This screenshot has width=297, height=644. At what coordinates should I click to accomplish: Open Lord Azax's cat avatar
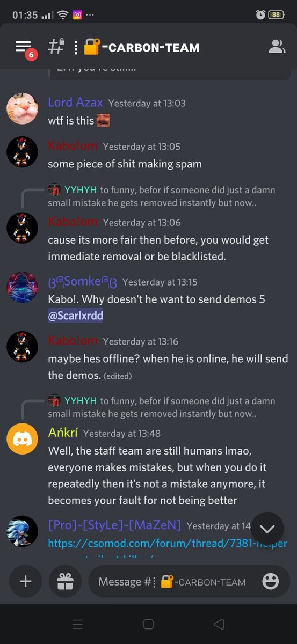22,108
